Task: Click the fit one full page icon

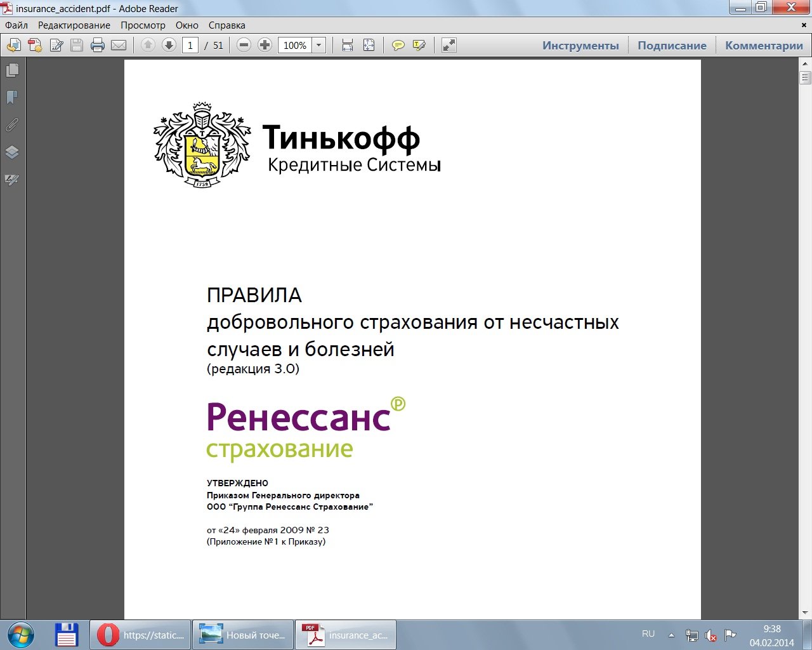Action: point(369,45)
